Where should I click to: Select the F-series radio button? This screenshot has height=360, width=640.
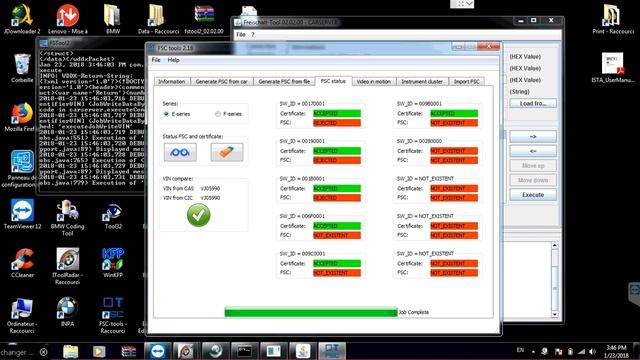(218, 114)
